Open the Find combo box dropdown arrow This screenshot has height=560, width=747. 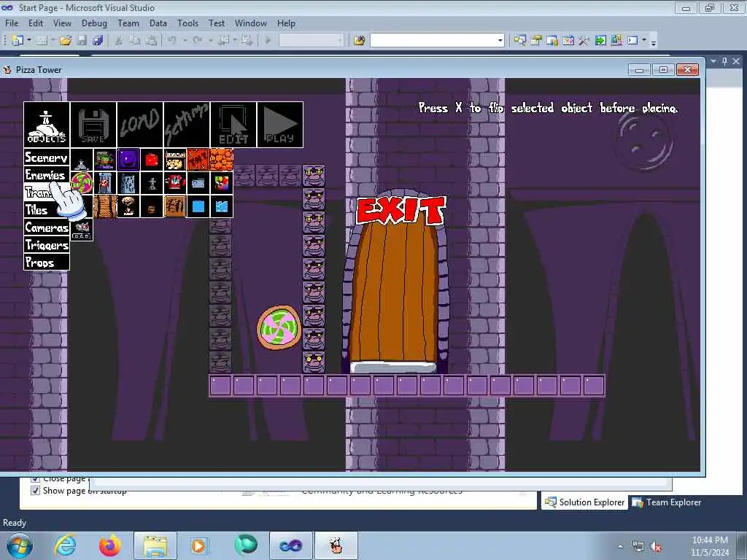[500, 41]
